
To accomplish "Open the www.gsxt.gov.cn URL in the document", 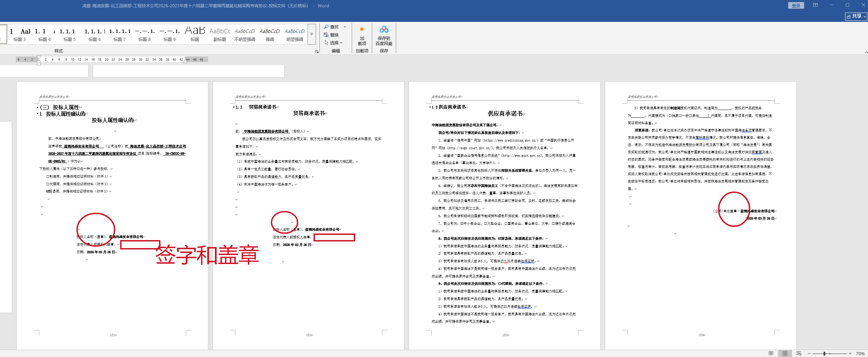I will coord(521,156).
